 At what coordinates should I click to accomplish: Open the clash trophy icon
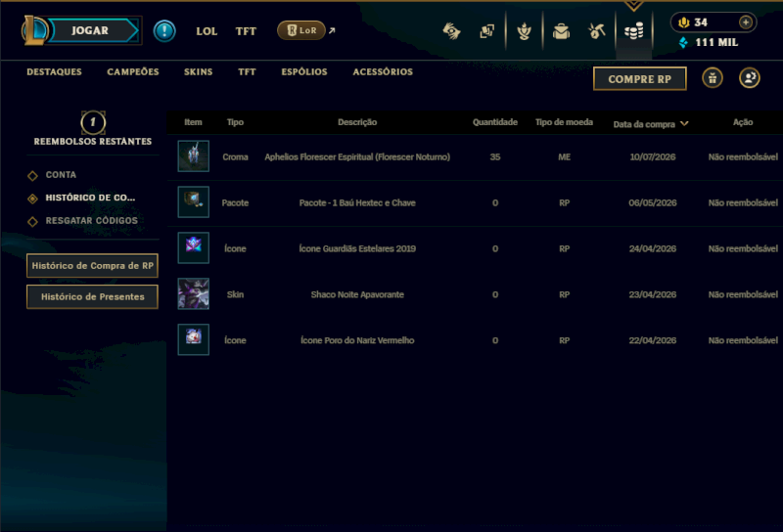[x=524, y=31]
